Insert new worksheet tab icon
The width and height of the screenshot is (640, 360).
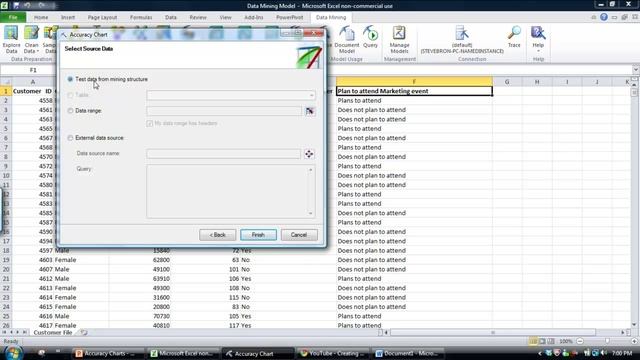coord(84,333)
